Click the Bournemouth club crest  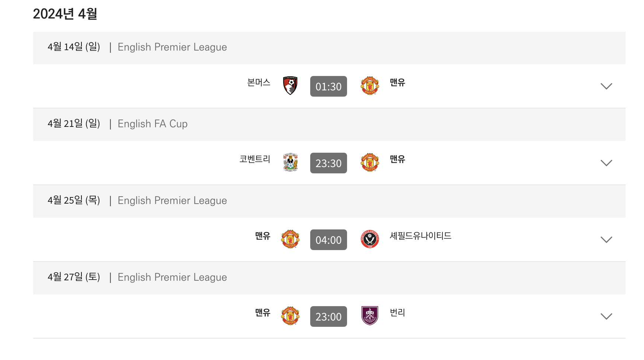290,86
